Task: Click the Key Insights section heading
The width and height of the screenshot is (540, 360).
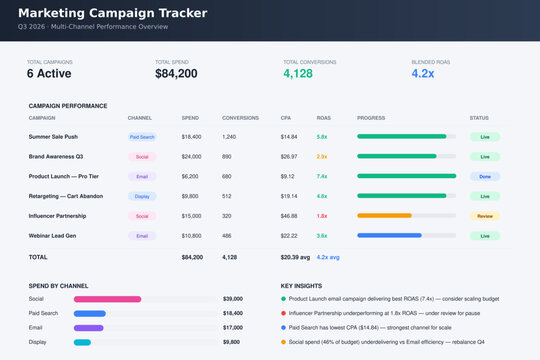Action: 301,286
